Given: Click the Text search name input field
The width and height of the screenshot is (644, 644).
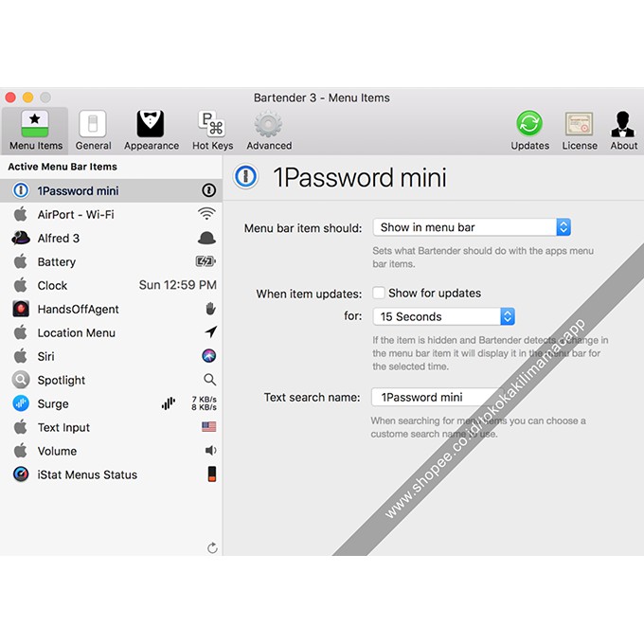Looking at the screenshot, I should pyautogui.click(x=438, y=397).
